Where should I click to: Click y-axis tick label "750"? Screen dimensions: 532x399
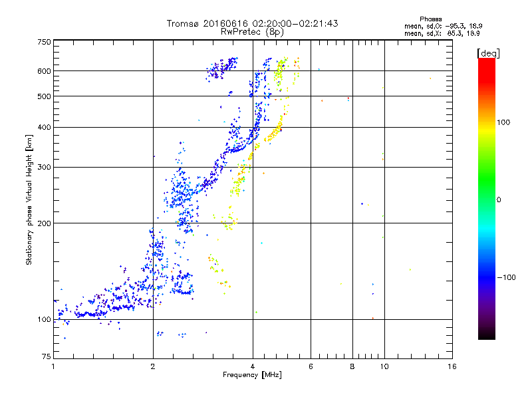44,42
